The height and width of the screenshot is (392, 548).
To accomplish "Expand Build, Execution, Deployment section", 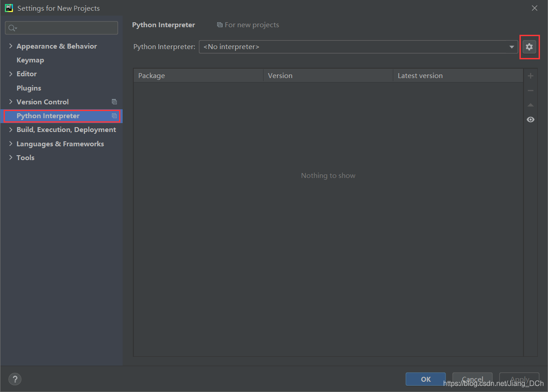I will [x=11, y=129].
